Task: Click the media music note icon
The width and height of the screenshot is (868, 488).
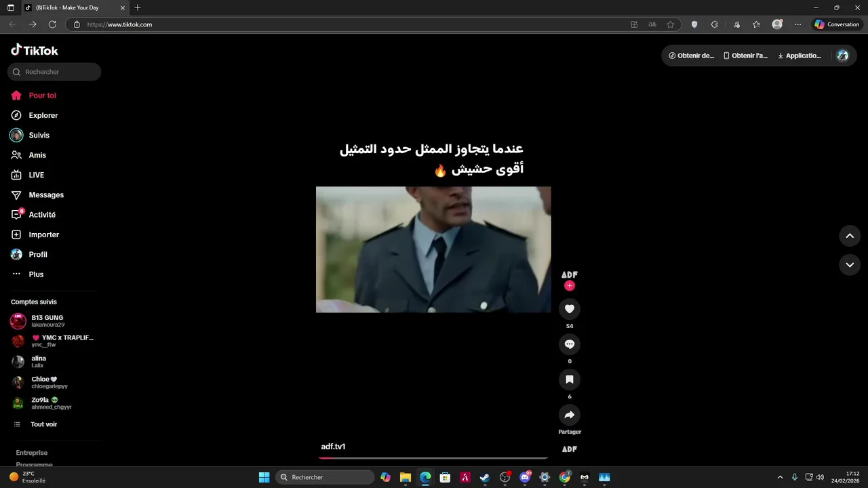Action: click(x=736, y=24)
